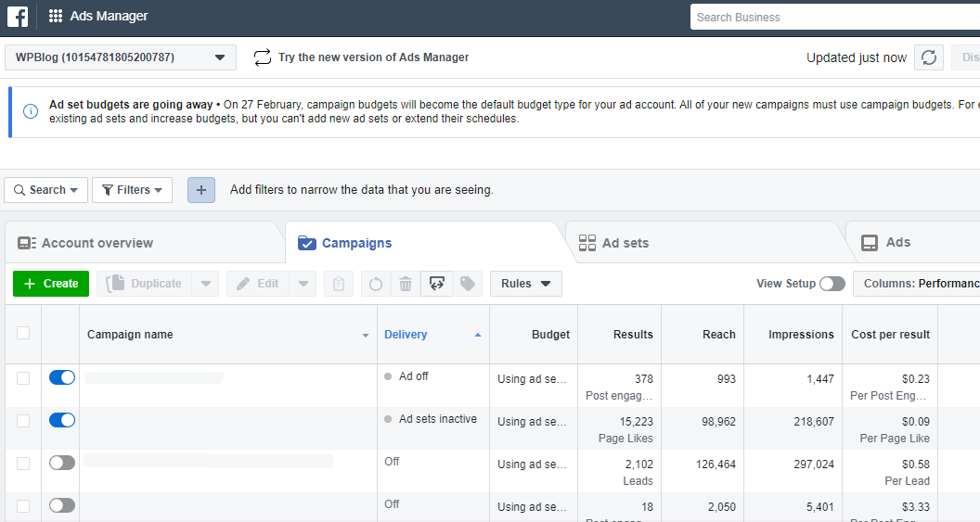980x522 pixels.
Task: Expand the Duplicate options arrow
Action: (x=206, y=284)
